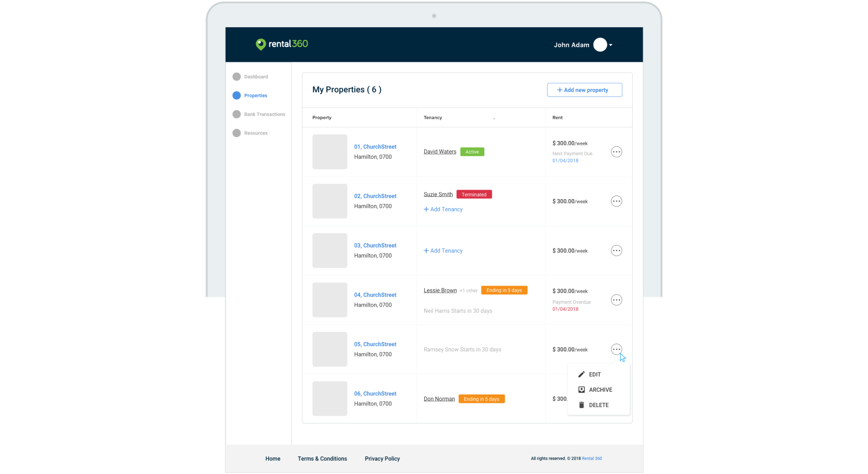Screen dimensions: 868x474
Task: Open the 04, ChurchStreet property link
Action: click(x=375, y=295)
